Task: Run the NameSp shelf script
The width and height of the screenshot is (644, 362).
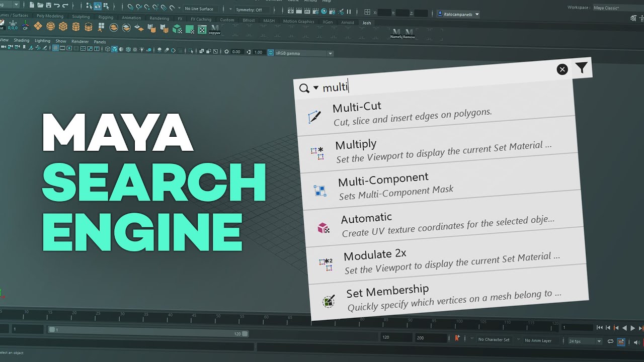Action: (x=396, y=34)
